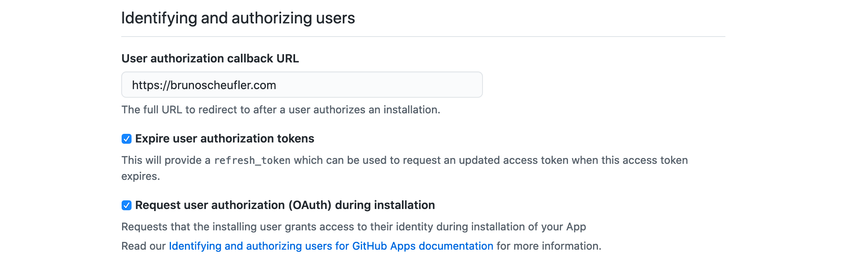The height and width of the screenshot is (271, 868).
Task: Click the 'for more information.' trailing text
Action: tap(549, 246)
